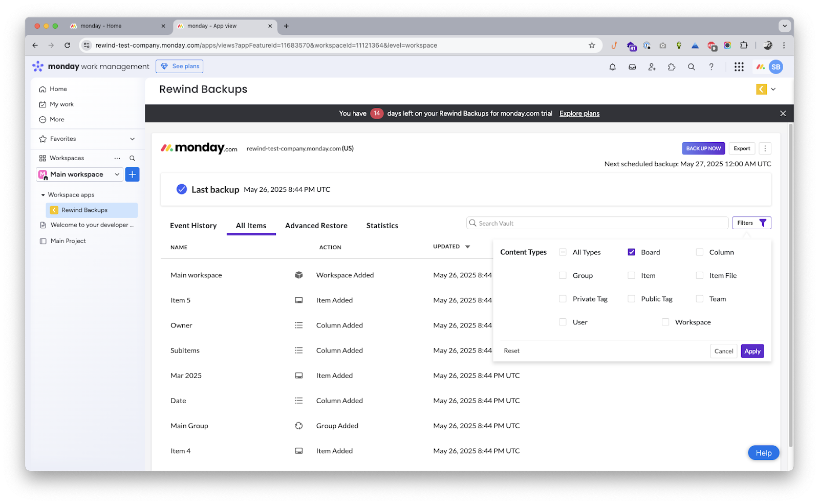819x504 pixels.
Task: Select the All Items tab
Action: [251, 226]
